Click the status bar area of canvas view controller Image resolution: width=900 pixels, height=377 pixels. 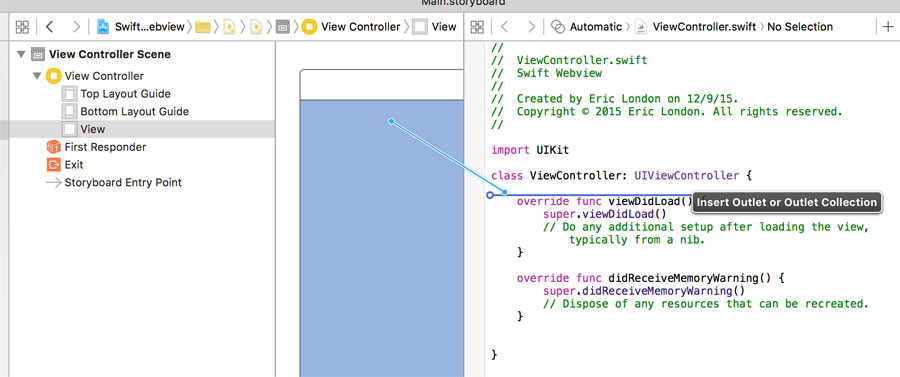click(382, 85)
